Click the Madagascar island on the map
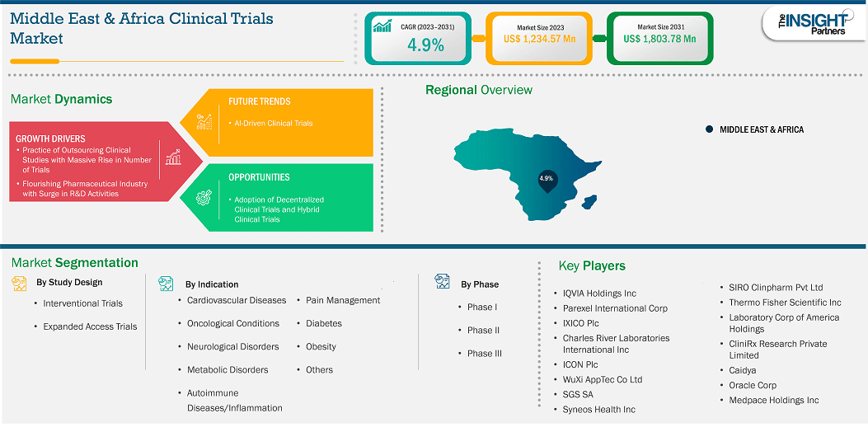The width and height of the screenshot is (868, 432). (589, 202)
